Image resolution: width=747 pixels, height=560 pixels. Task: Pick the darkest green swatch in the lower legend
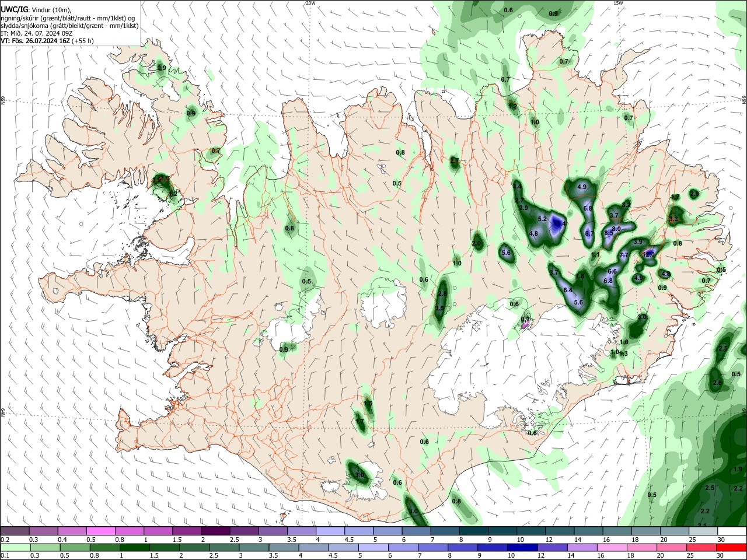(134, 547)
